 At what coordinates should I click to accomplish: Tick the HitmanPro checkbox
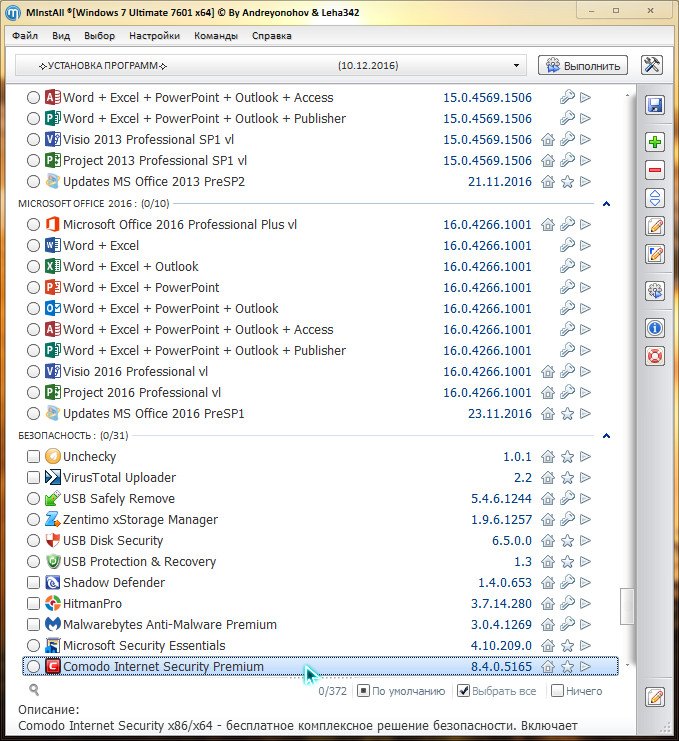coord(33,603)
